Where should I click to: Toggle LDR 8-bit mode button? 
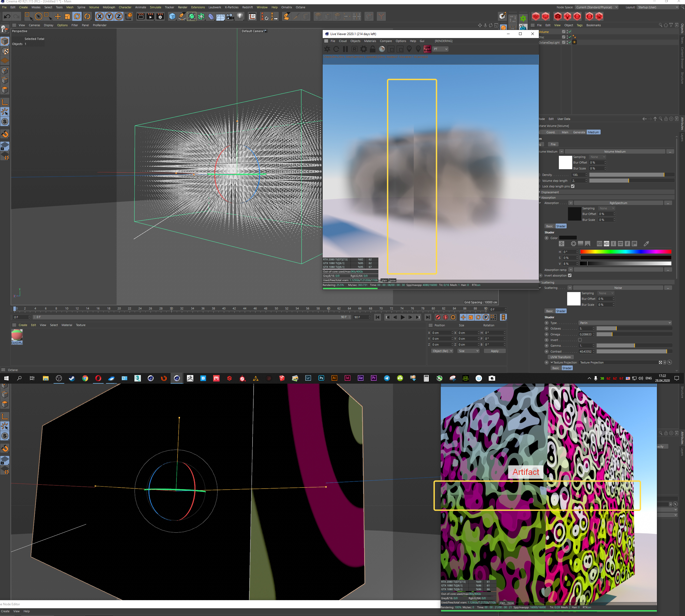[427, 49]
